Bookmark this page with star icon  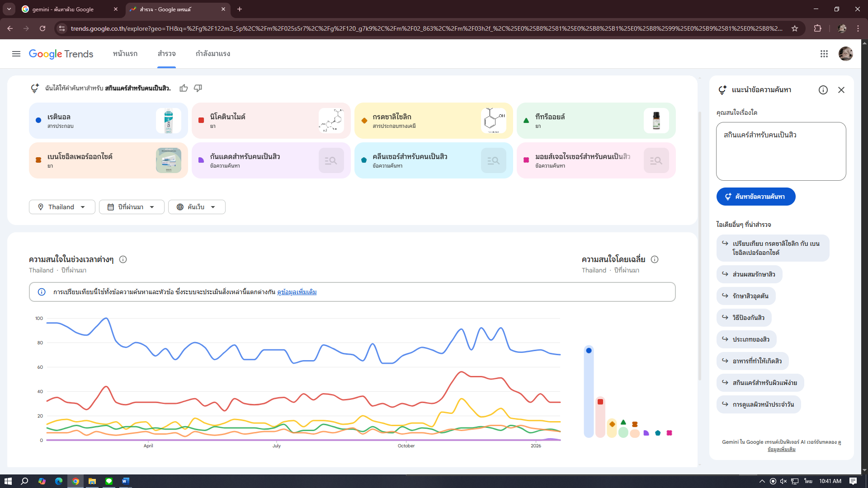pyautogui.click(x=795, y=28)
